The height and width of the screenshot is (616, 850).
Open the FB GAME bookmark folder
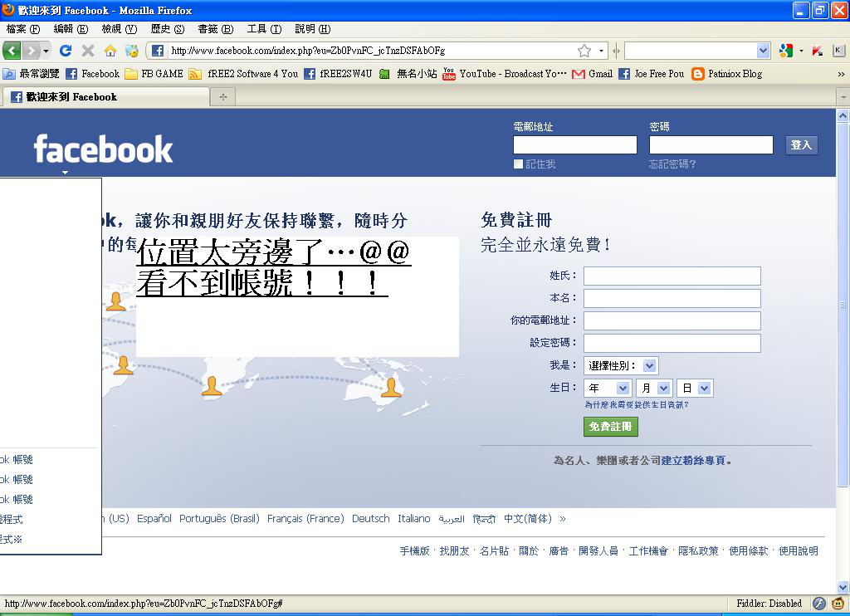pyautogui.click(x=154, y=74)
